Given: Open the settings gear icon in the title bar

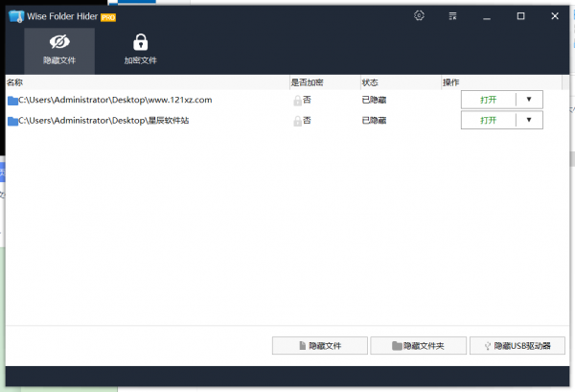Looking at the screenshot, I should pyautogui.click(x=419, y=15).
